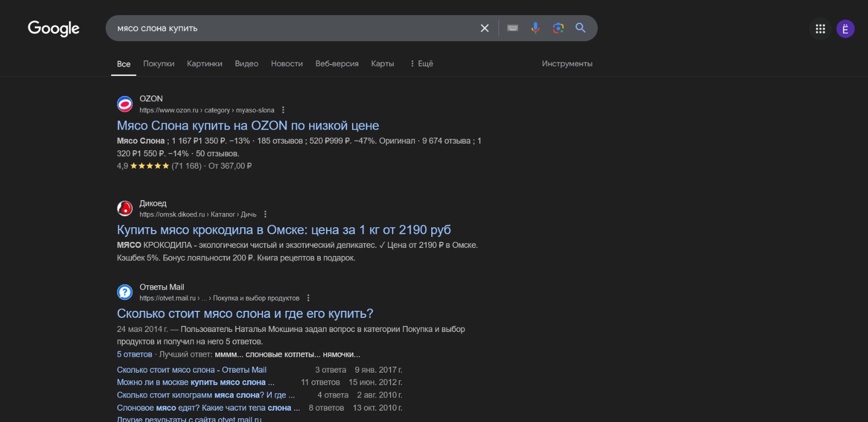Click the '2 авг. 2010 г.' date
The height and width of the screenshot is (422, 868).
tap(380, 395)
